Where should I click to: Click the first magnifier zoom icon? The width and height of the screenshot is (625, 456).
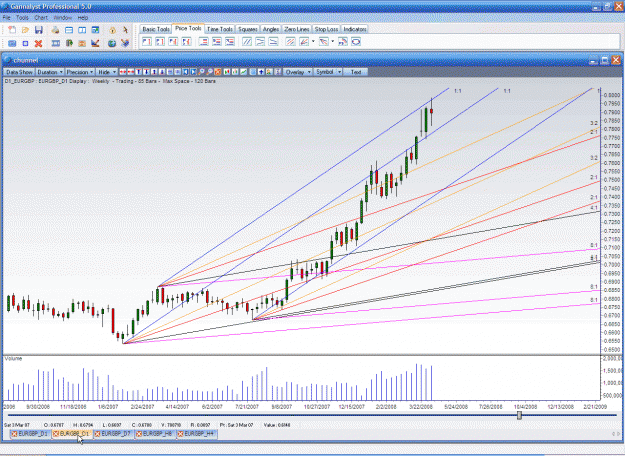click(202, 72)
